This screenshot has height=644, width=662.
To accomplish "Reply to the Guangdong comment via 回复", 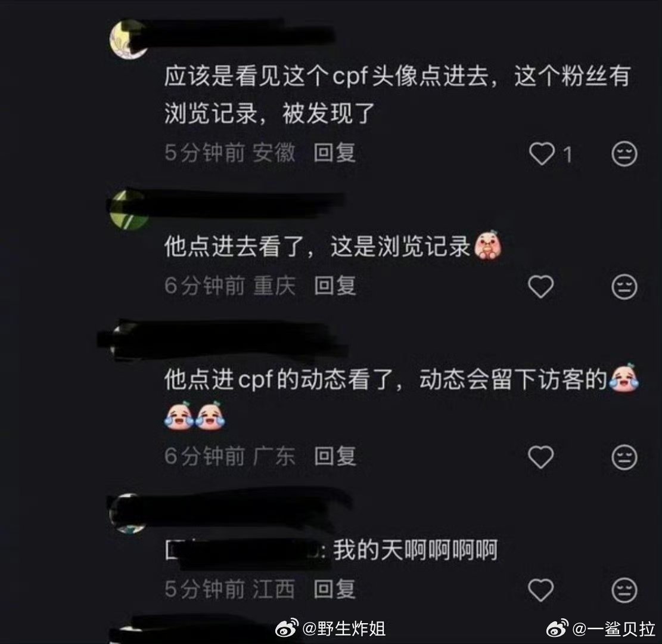I will (335, 456).
